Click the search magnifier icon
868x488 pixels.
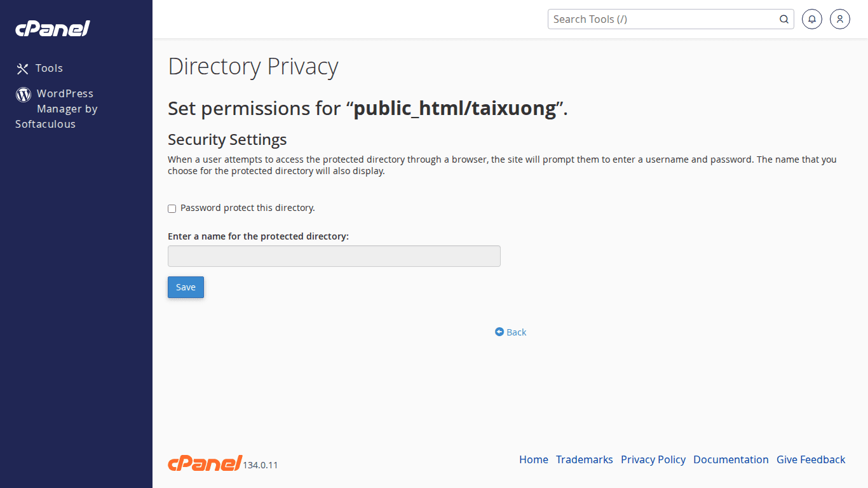(x=784, y=19)
